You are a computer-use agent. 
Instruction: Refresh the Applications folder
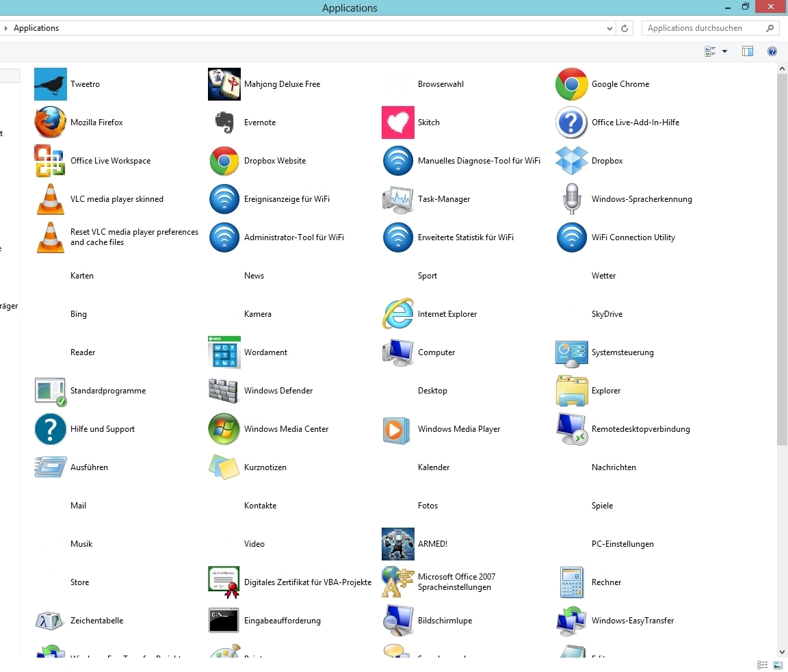625,28
